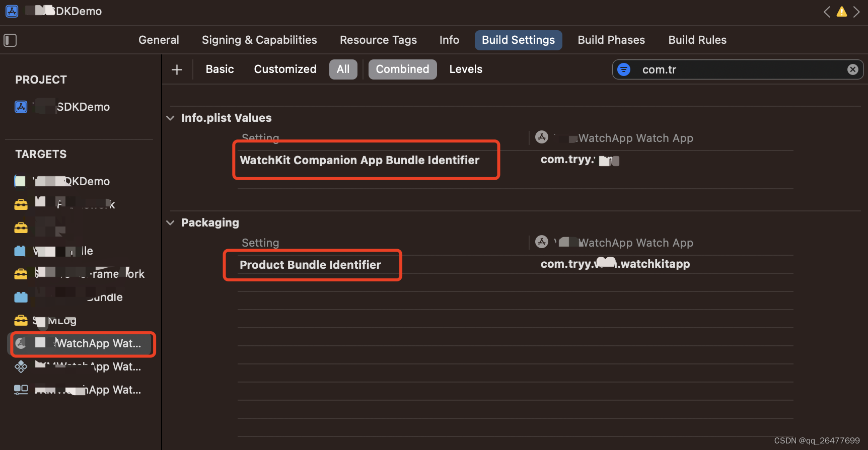Switch to Combined view
This screenshot has height=450, width=868.
click(x=402, y=69)
